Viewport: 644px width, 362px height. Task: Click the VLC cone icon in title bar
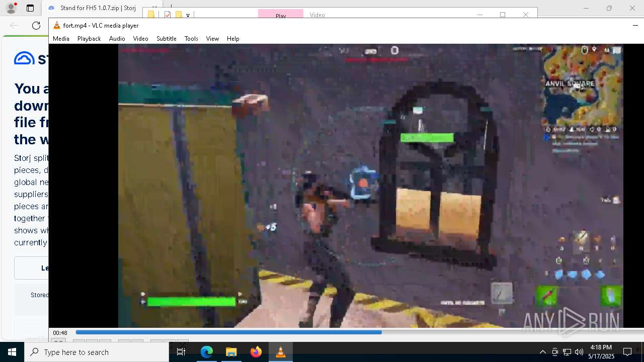(57, 25)
